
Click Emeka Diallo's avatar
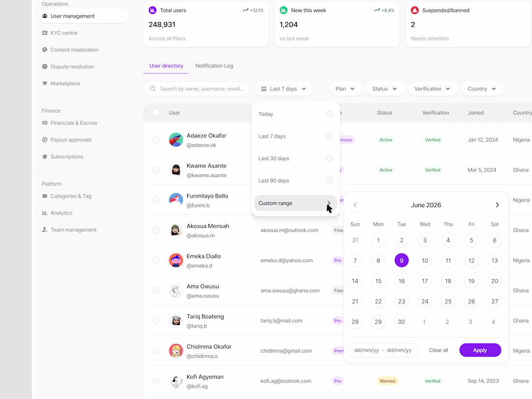tap(176, 260)
